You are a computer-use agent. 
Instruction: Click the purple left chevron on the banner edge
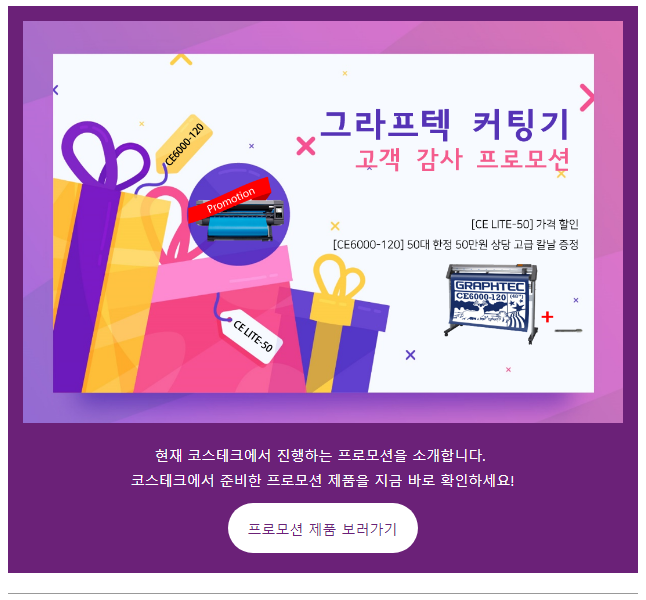pos(56,89)
